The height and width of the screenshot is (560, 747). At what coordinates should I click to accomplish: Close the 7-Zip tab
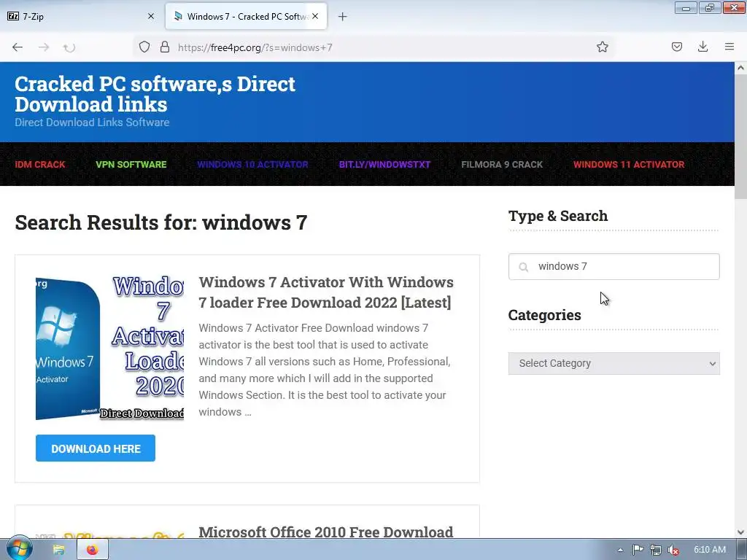[151, 16]
